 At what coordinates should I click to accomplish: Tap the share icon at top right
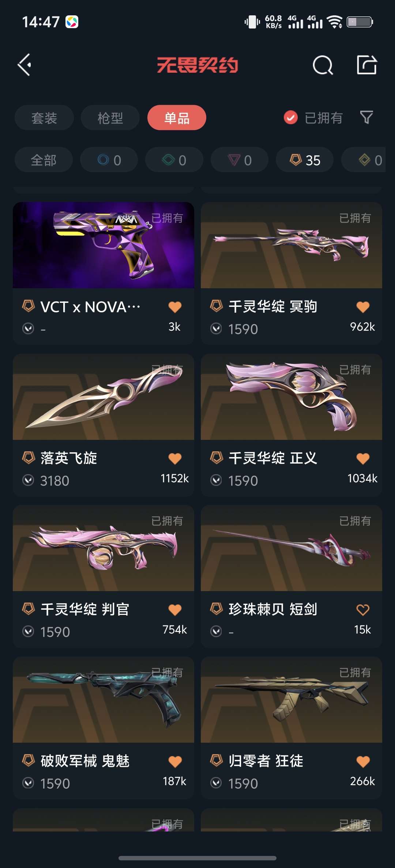click(x=366, y=65)
